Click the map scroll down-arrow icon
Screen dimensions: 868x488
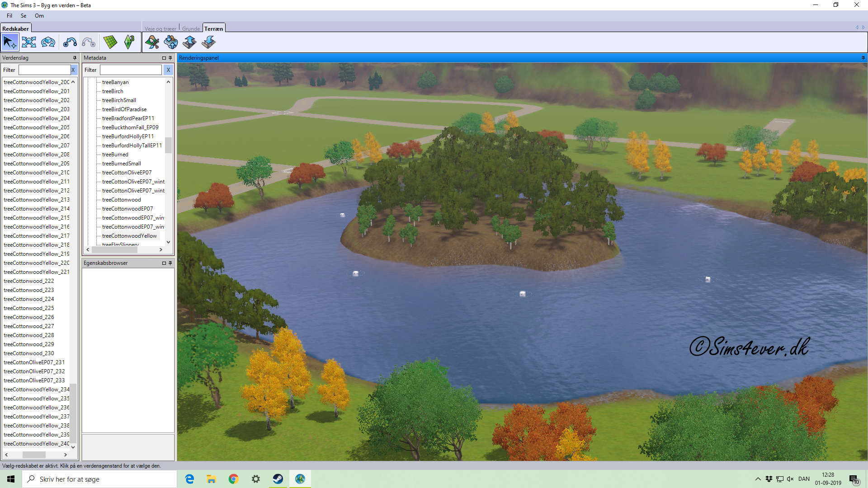208,42
